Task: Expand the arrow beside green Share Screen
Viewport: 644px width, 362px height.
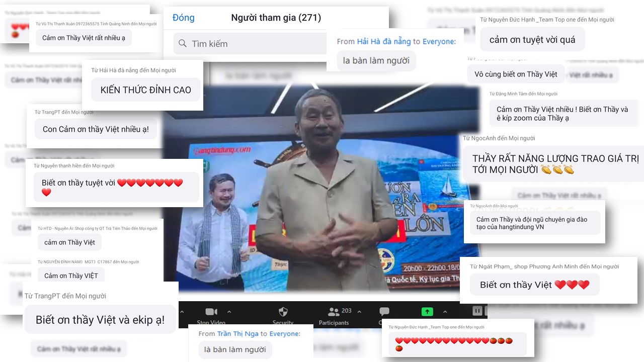Action: [445, 312]
